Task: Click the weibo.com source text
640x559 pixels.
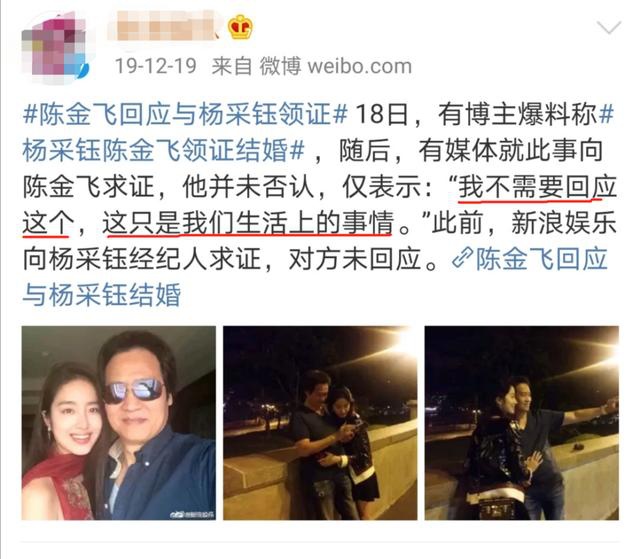Action: pyautogui.click(x=360, y=67)
